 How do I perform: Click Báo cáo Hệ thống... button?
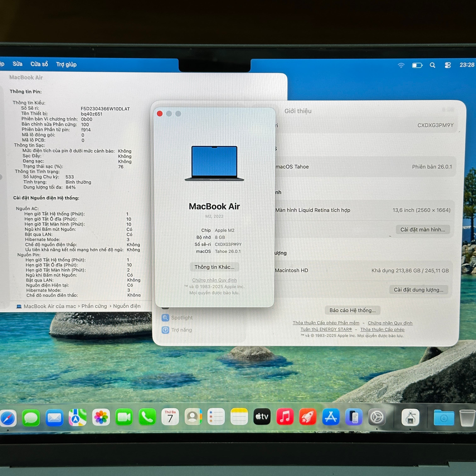353,310
